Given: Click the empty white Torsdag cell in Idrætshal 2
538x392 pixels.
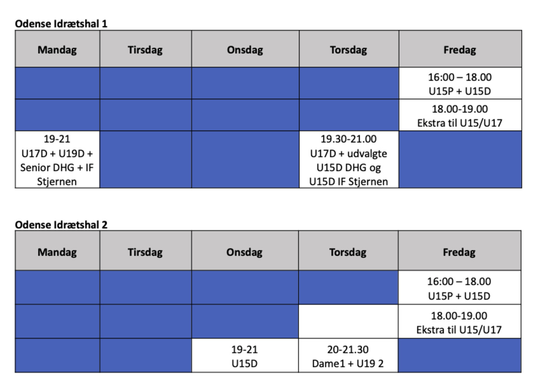Looking at the screenshot, I should point(348,321).
